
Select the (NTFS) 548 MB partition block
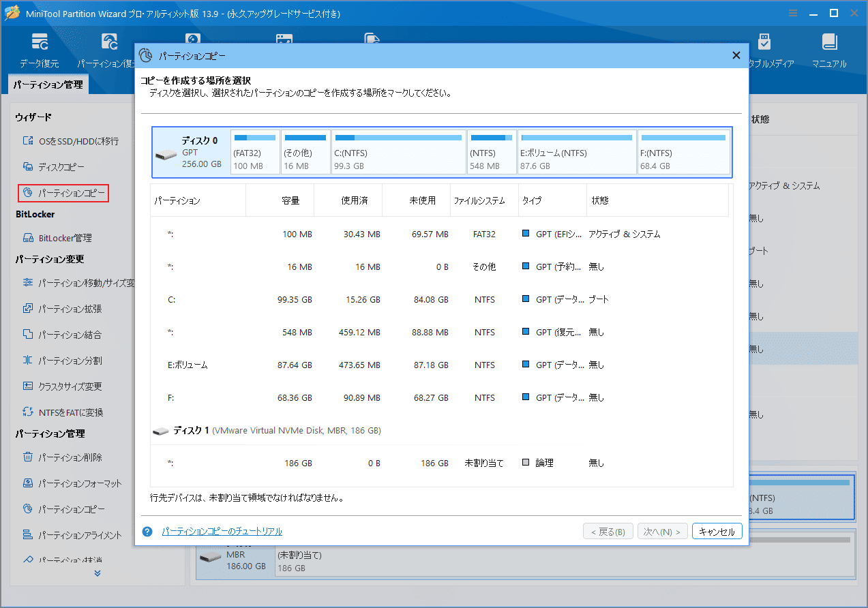[492, 152]
